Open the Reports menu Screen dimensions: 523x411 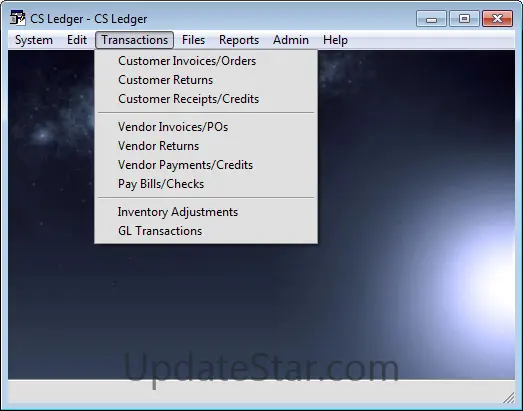point(239,40)
